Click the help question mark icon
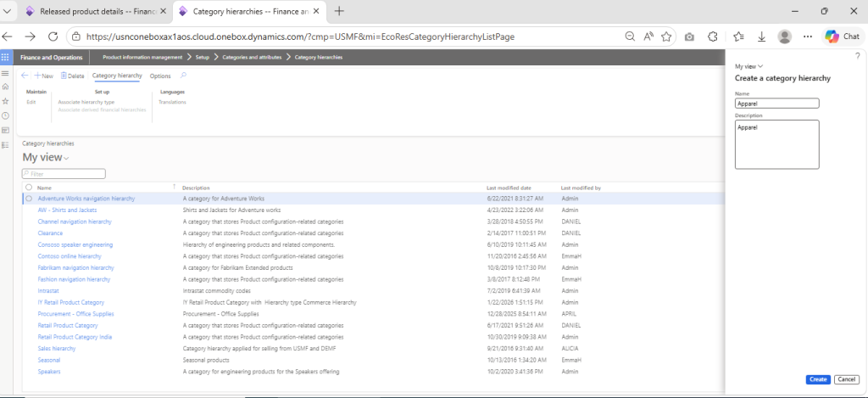Viewport: 868px width, 398px height. (x=858, y=56)
